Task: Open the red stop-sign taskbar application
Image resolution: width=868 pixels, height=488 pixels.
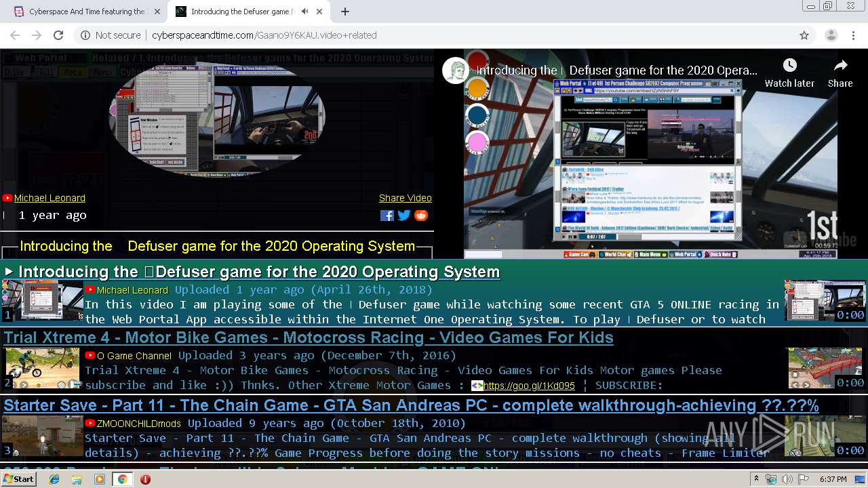Action: pyautogui.click(x=145, y=479)
